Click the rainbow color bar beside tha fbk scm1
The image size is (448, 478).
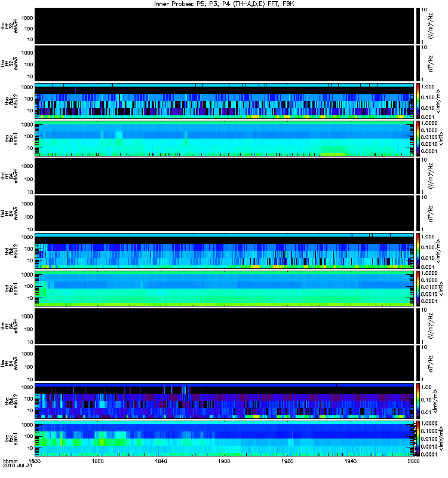click(418, 139)
